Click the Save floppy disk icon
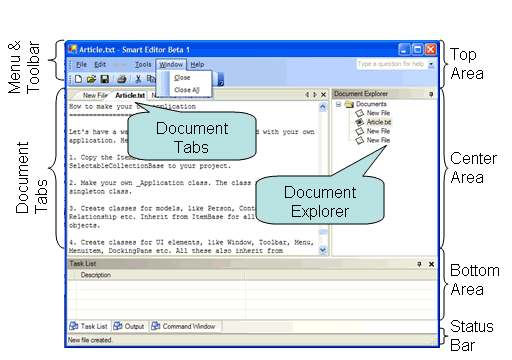Viewport: 512px width, 360px height. (x=105, y=79)
